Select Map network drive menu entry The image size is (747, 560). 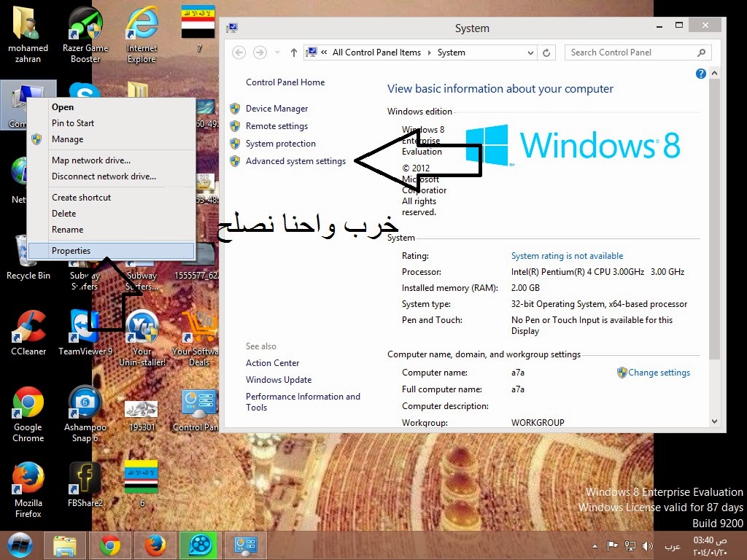click(x=111, y=160)
